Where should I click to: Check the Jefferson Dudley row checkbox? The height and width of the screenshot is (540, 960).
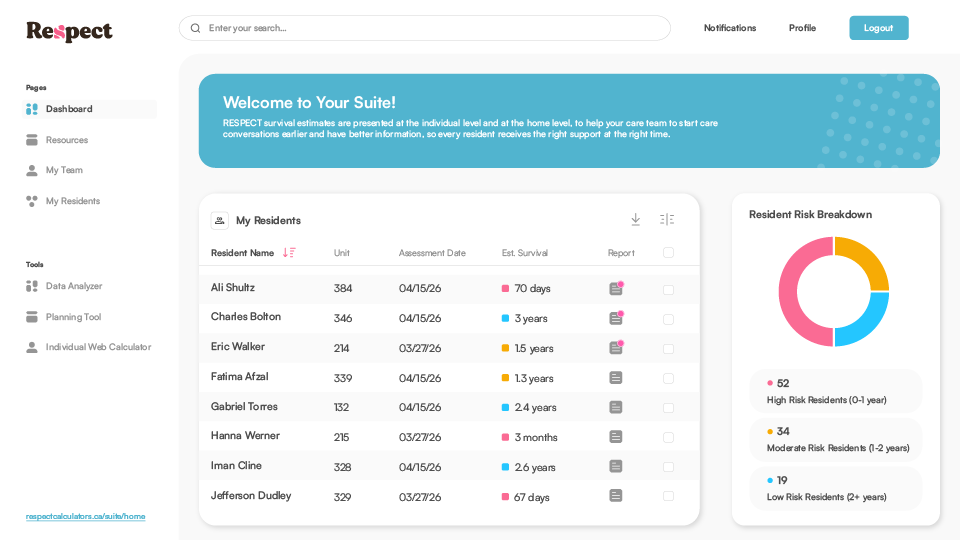coord(669,496)
